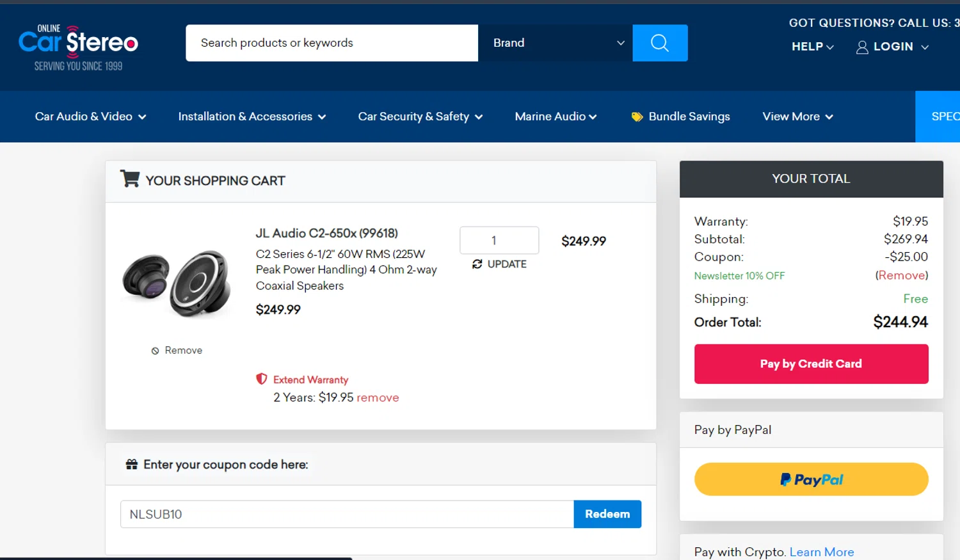Click the YOUR TOTAL panel header
Image resolution: width=960 pixels, height=560 pixels.
coord(811,179)
